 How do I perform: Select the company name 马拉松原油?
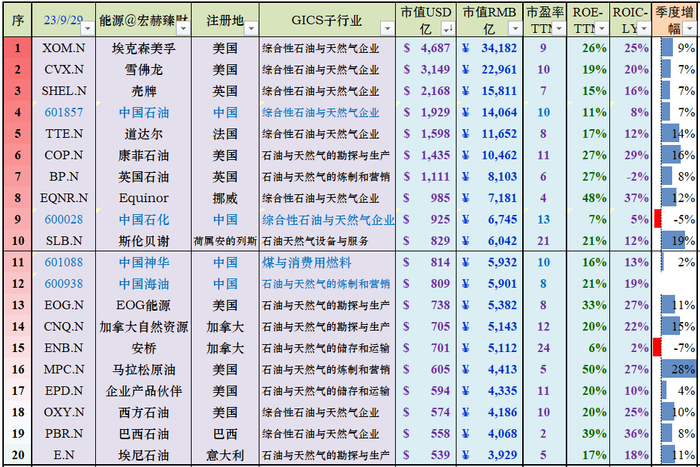coord(143,369)
